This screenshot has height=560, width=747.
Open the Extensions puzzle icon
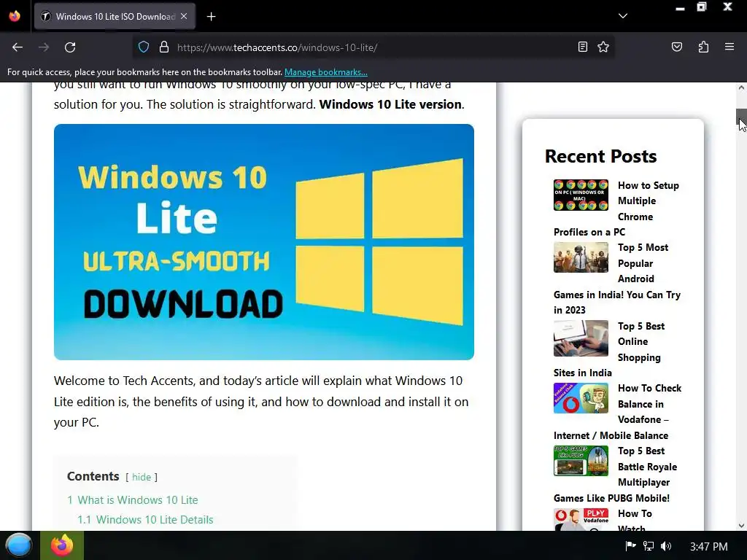coord(703,47)
